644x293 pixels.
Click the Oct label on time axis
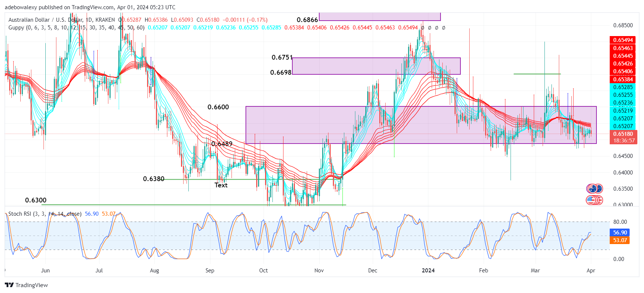coord(264,271)
